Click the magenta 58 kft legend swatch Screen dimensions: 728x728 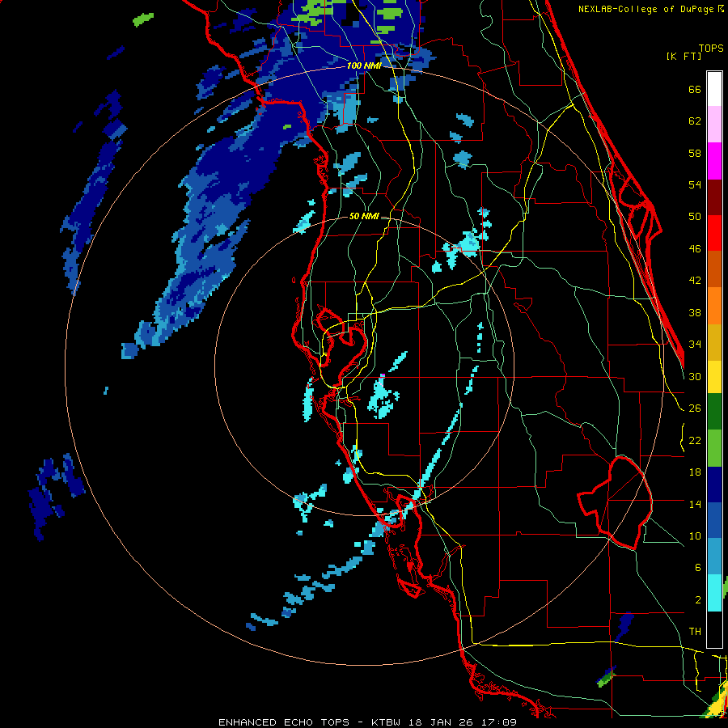click(714, 161)
